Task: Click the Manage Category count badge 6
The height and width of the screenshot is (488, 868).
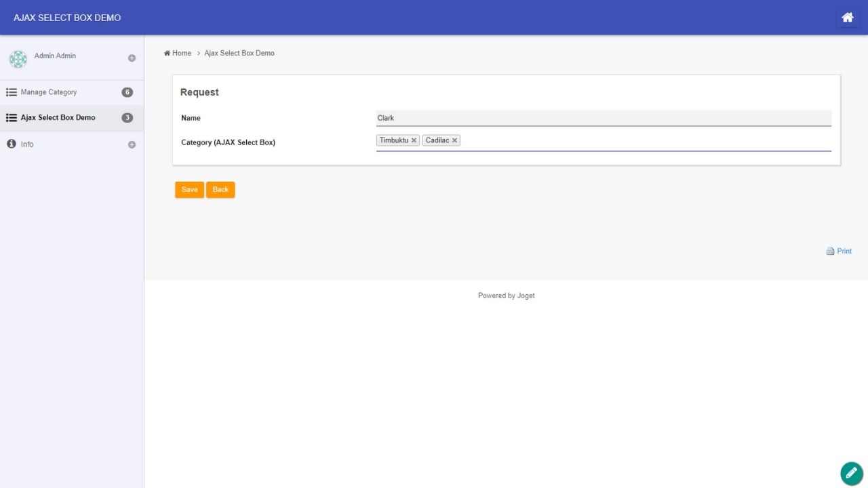Action: (127, 92)
